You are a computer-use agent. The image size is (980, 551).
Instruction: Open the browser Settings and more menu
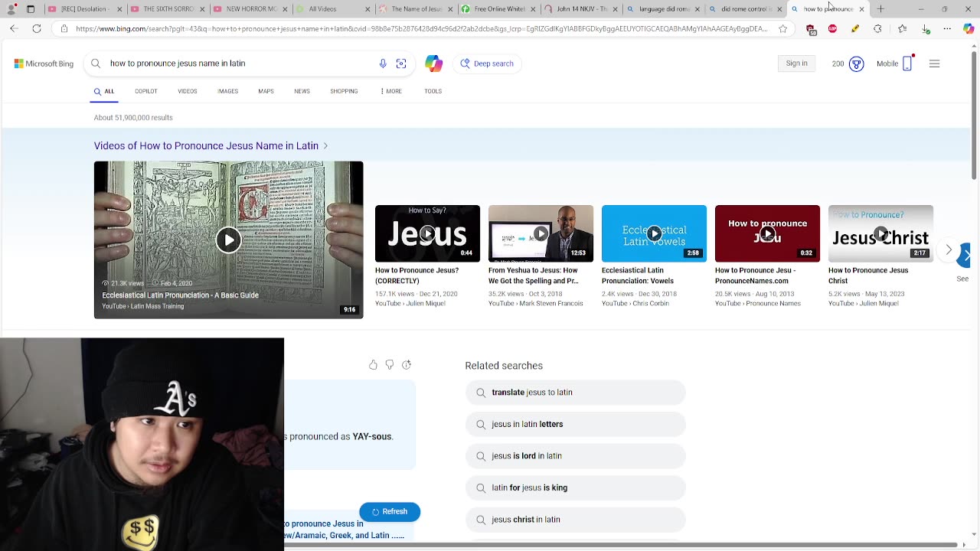[947, 29]
